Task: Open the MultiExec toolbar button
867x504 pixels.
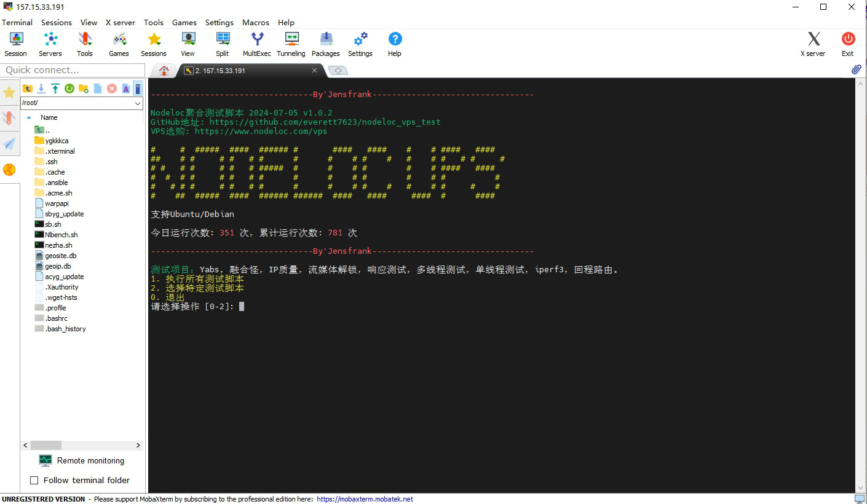Action: coord(257,45)
